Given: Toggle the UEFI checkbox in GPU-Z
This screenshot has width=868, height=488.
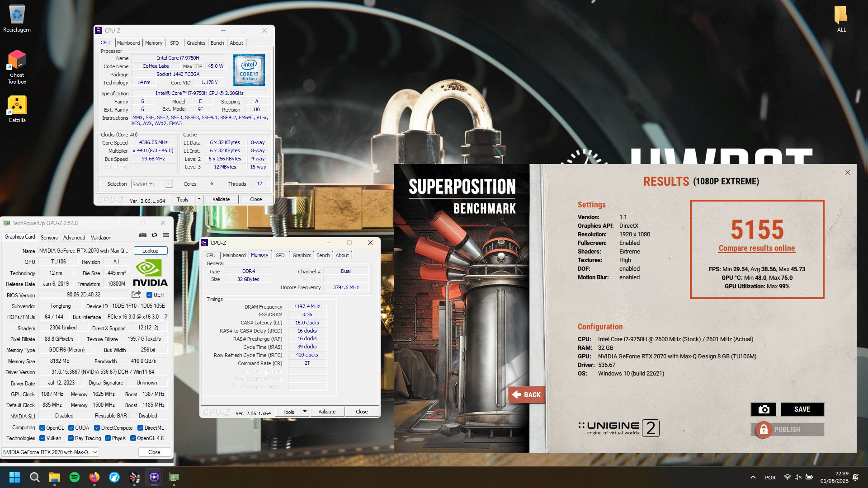Looking at the screenshot, I should (149, 295).
